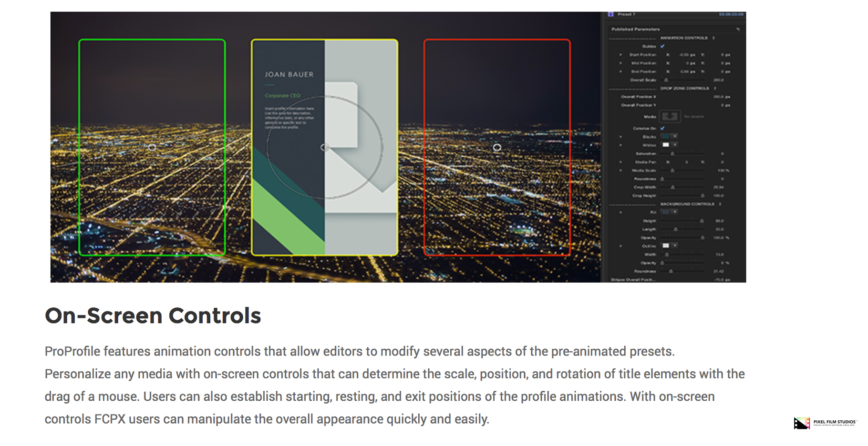Click the Media Scale percentage value
Image resolution: width=868 pixels, height=446 pixels.
click(x=724, y=170)
